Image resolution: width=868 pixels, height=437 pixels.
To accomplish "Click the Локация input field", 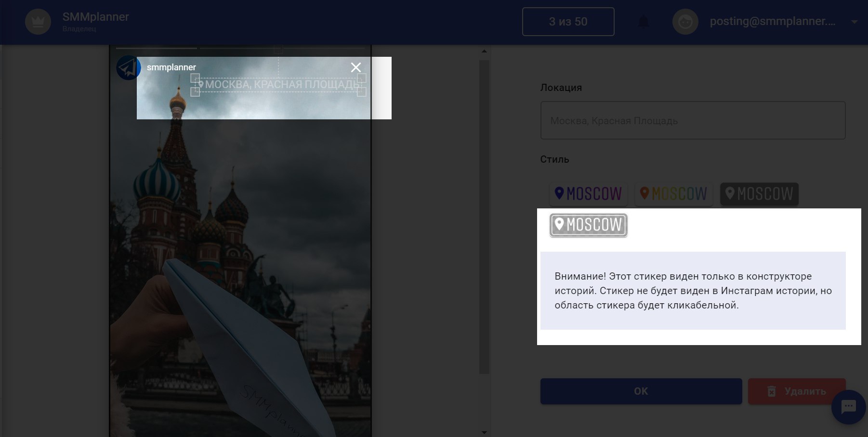I will point(693,120).
